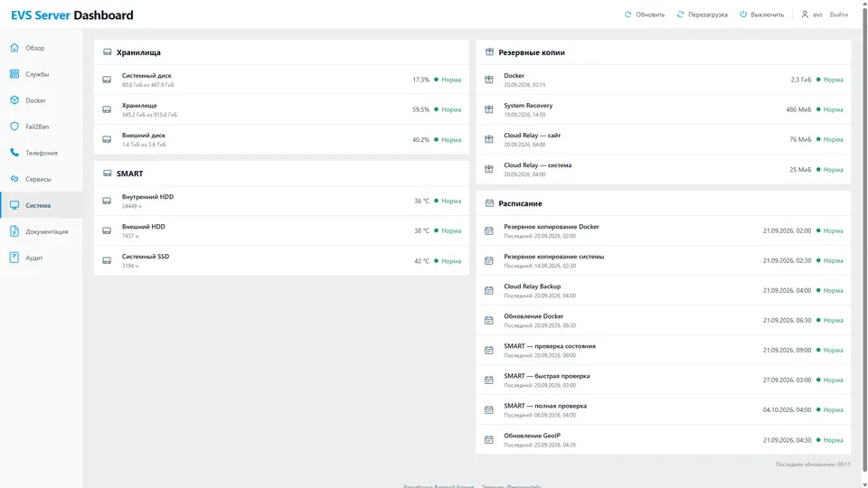Click the Последнее обновление timestamp
The image size is (868, 488).
click(x=813, y=465)
